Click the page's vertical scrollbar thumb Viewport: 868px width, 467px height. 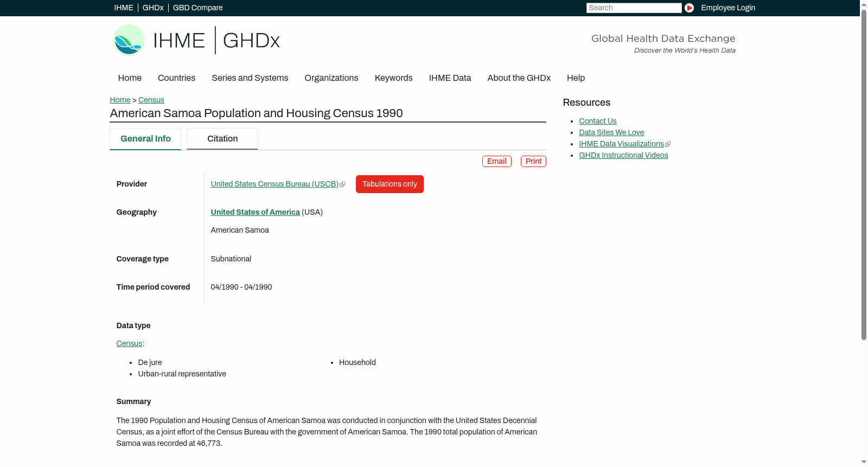point(864,174)
